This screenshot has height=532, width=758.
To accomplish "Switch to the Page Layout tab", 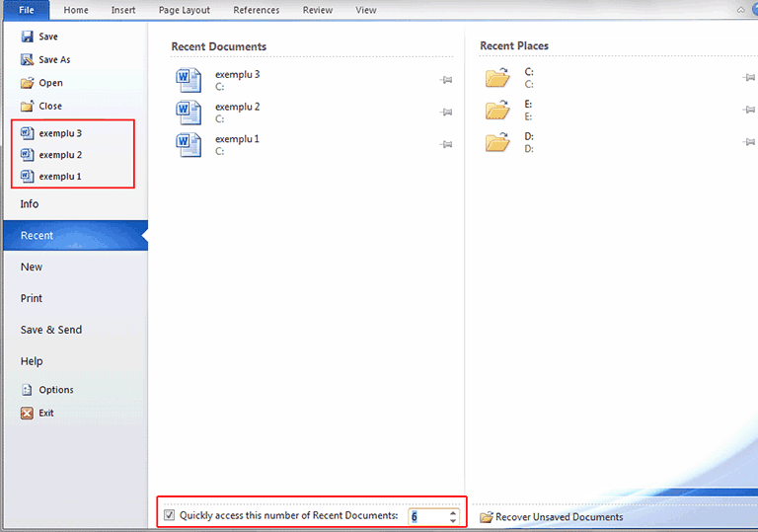I will (185, 10).
